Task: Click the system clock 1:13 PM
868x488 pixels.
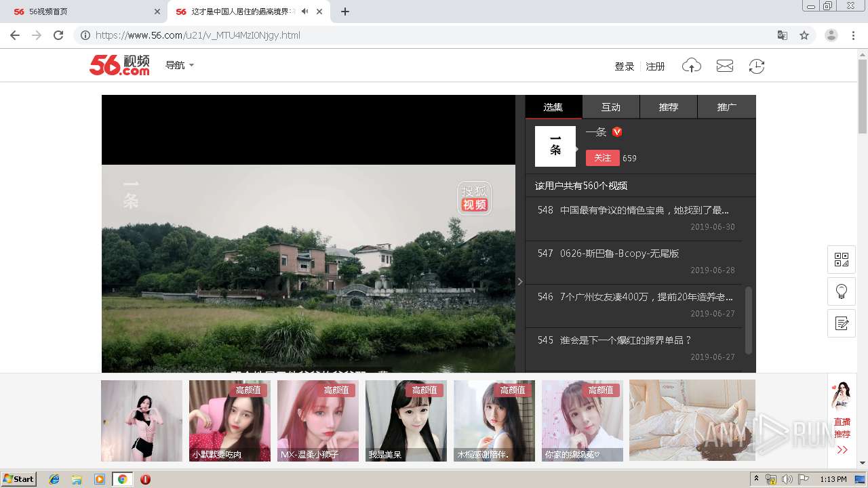Action: [833, 479]
